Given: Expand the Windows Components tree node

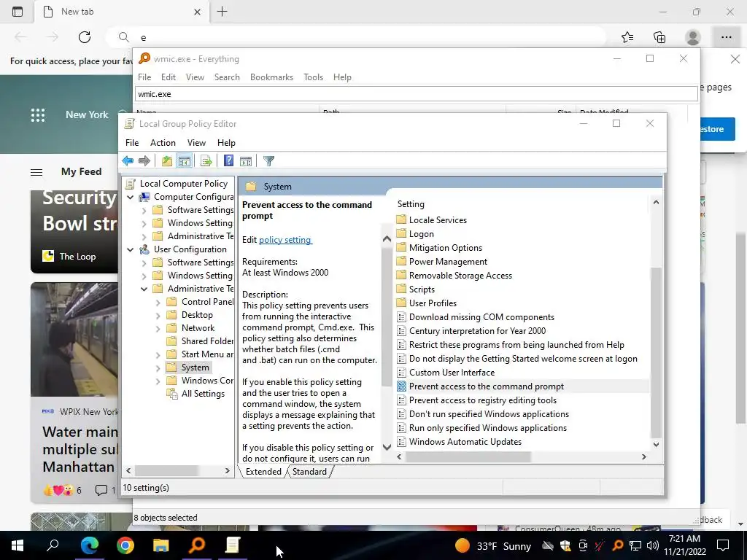Looking at the screenshot, I should pyautogui.click(x=158, y=381).
